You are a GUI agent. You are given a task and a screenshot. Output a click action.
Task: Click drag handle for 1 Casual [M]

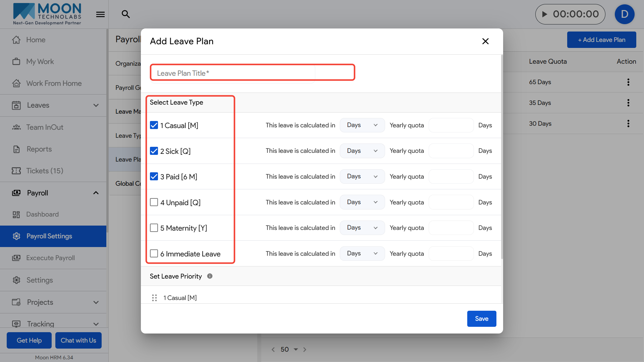point(154,298)
